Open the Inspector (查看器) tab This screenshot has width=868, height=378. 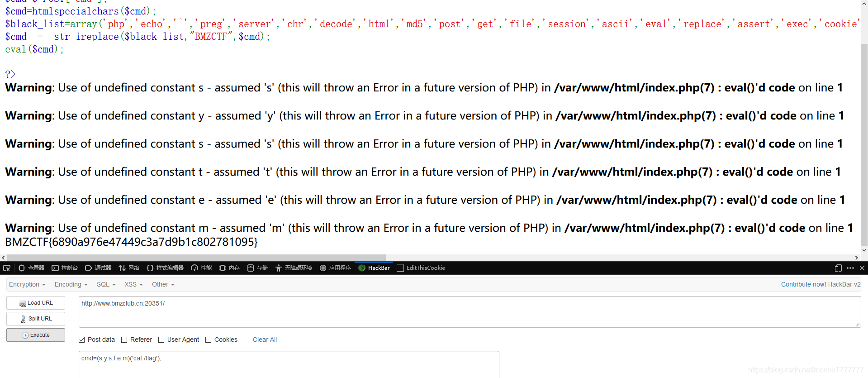(x=31, y=268)
